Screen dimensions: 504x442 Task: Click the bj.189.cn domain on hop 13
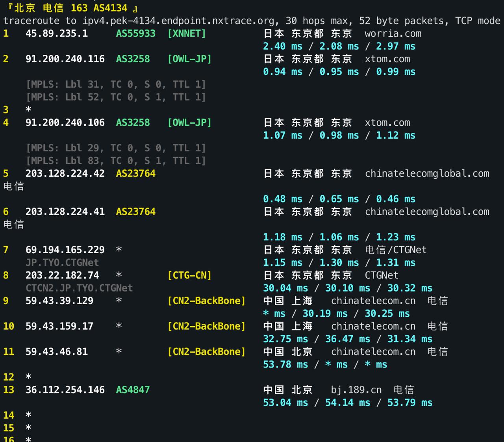pos(356,390)
